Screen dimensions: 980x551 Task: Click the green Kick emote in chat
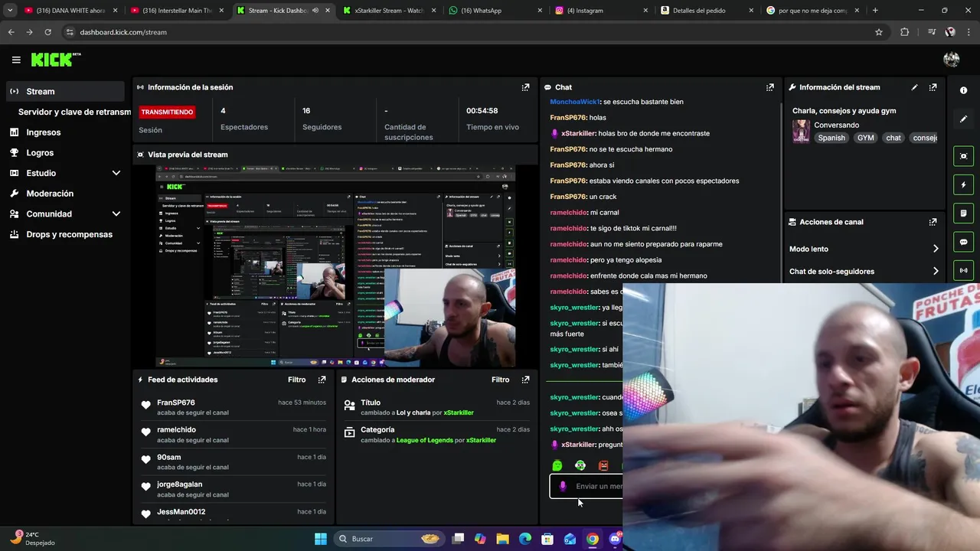coord(557,465)
